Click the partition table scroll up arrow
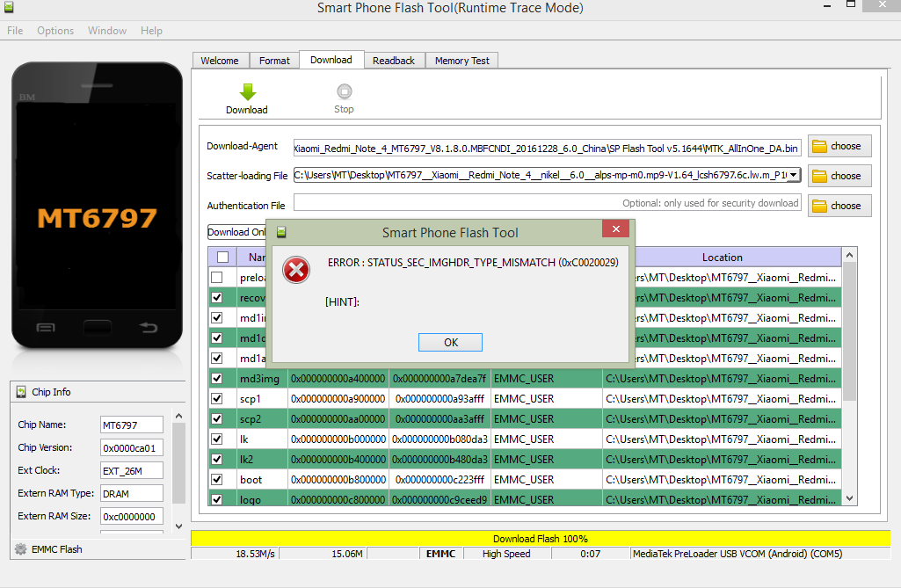Viewport: 901px width, 588px height. [x=849, y=255]
